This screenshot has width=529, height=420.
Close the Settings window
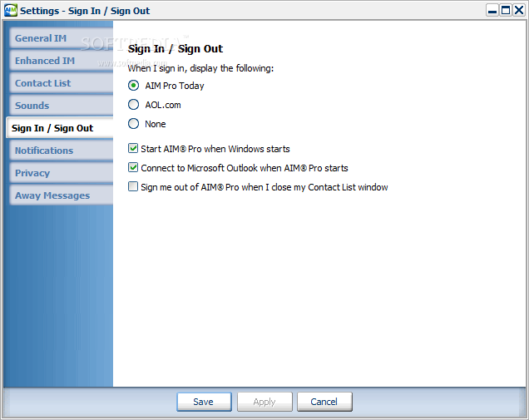coord(519,11)
